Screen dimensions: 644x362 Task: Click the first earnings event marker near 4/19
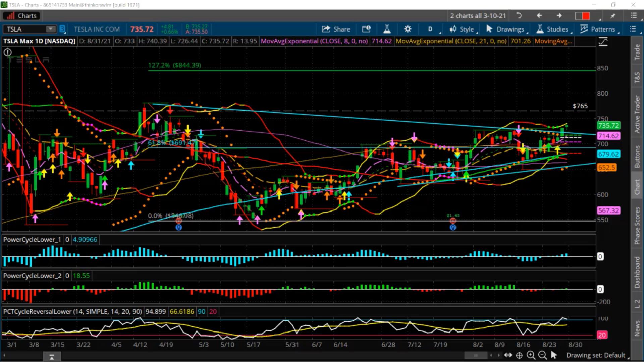(x=179, y=221)
